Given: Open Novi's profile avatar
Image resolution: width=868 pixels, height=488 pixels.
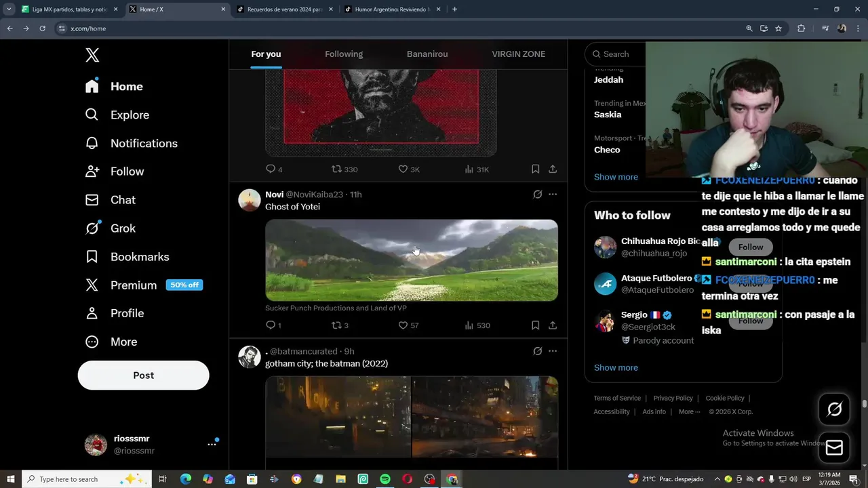Looking at the screenshot, I should [250, 200].
